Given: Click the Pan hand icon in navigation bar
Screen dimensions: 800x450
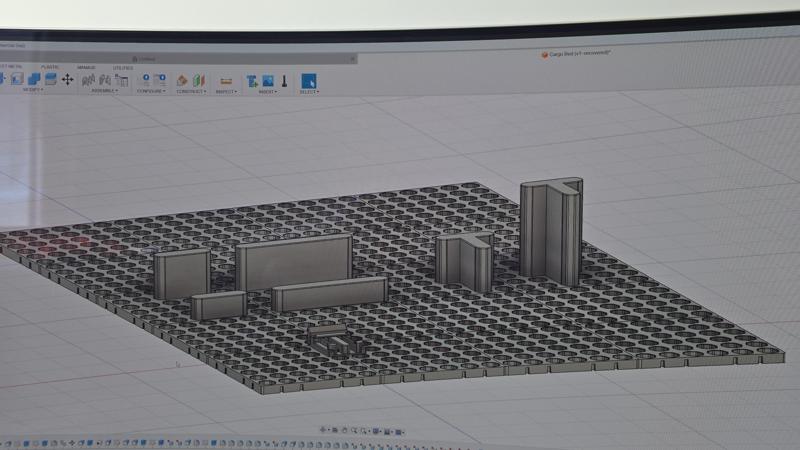Looking at the screenshot, I should click(x=344, y=430).
